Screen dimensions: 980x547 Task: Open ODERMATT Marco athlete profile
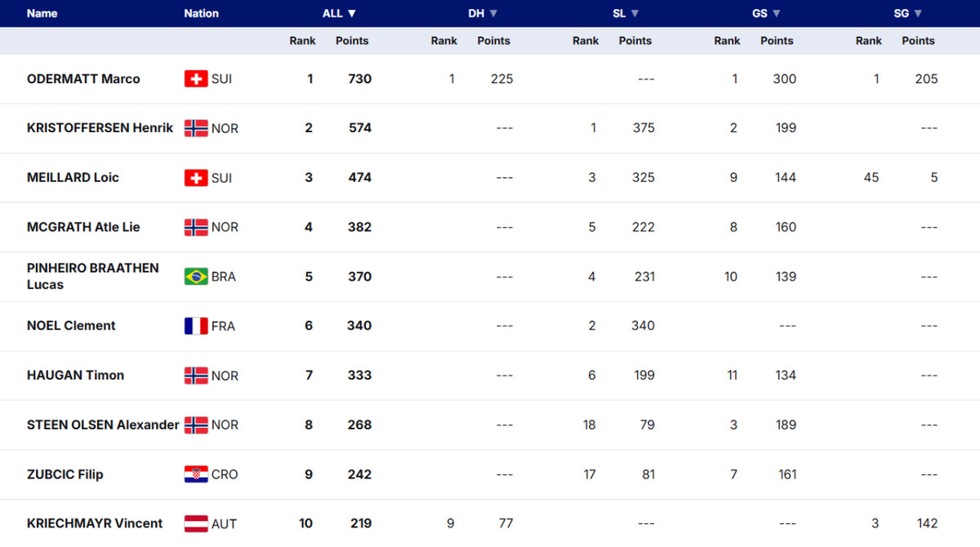(x=83, y=79)
